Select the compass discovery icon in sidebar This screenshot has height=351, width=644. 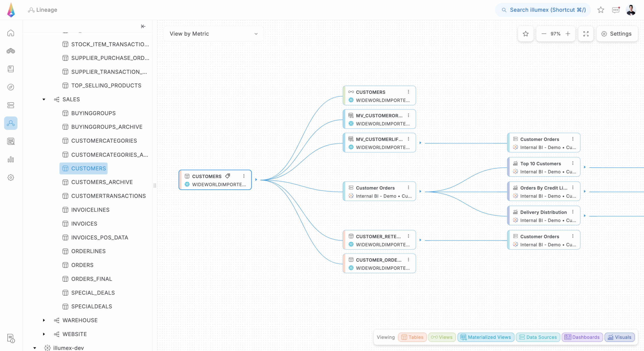click(11, 87)
